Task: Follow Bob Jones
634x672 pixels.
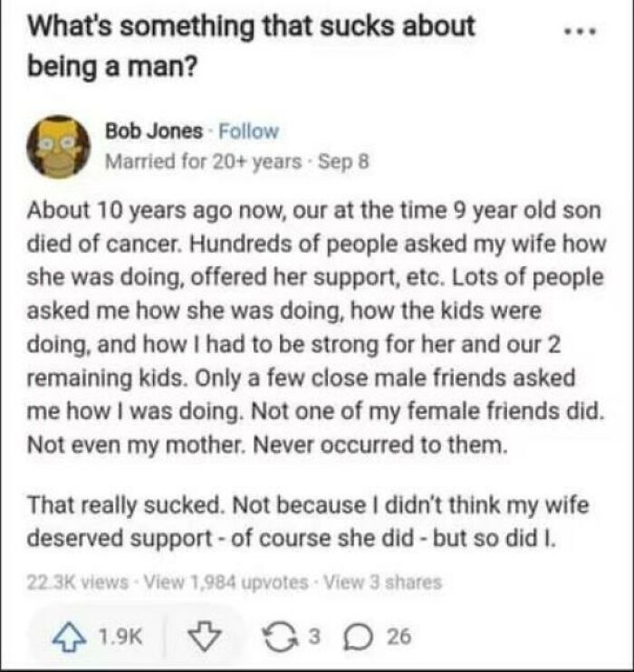Action: [x=249, y=130]
